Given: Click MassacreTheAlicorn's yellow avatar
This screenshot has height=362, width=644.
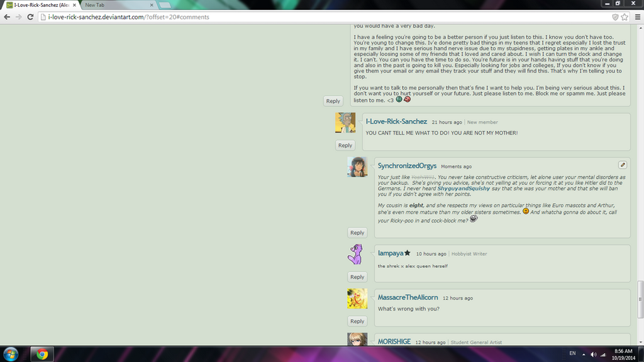Looking at the screenshot, I should (357, 299).
